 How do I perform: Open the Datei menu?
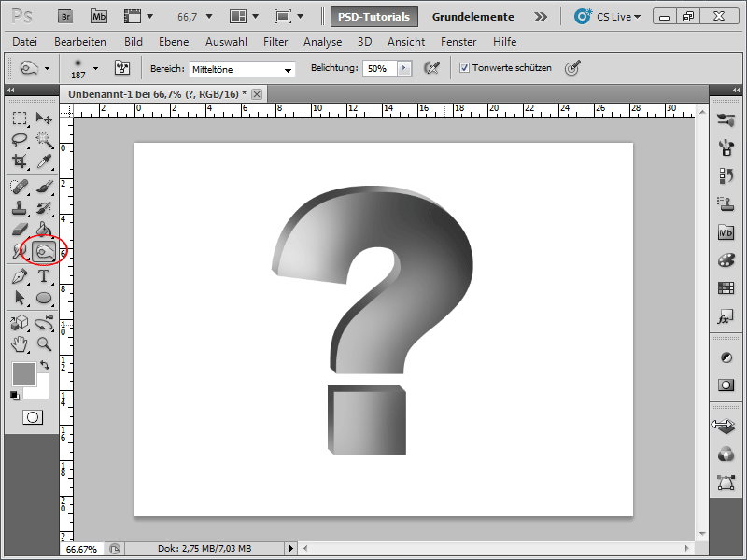pos(25,42)
